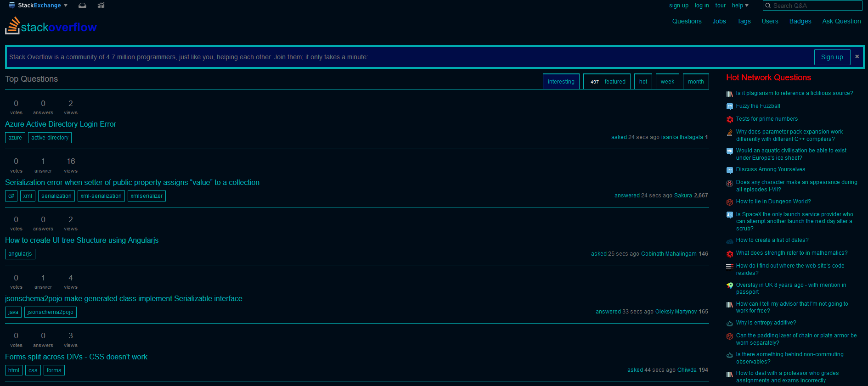The height and width of the screenshot is (386, 868).
Task: Open the Tags navigation item
Action: pyautogui.click(x=744, y=21)
